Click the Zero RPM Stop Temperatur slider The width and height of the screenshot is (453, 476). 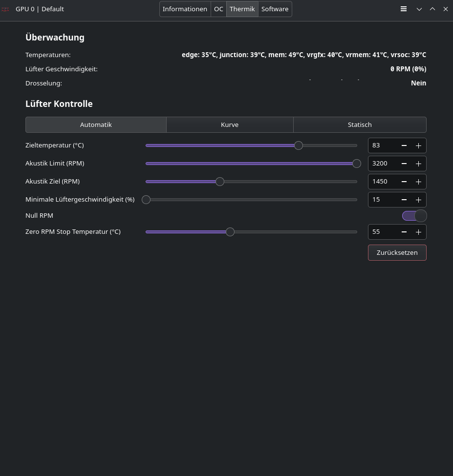pos(230,232)
